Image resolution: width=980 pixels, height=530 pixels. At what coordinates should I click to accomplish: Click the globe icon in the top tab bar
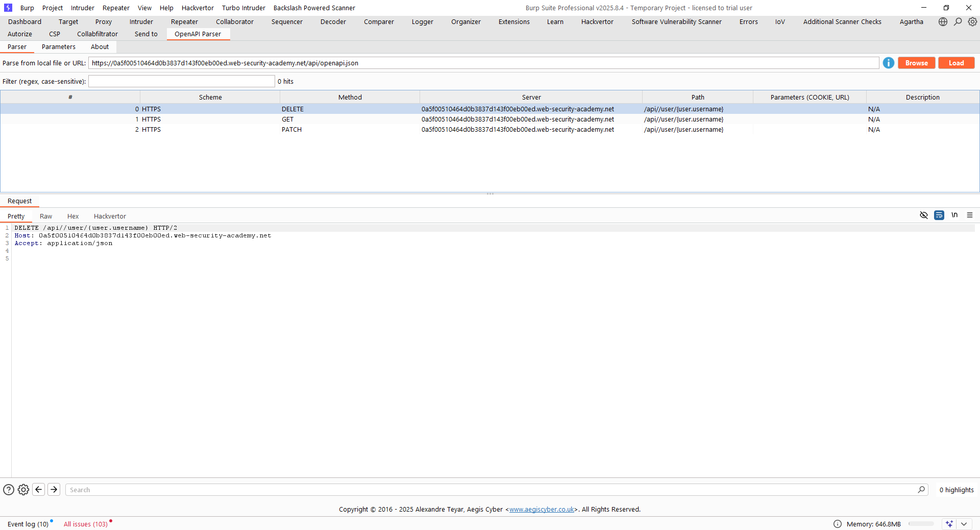point(943,21)
